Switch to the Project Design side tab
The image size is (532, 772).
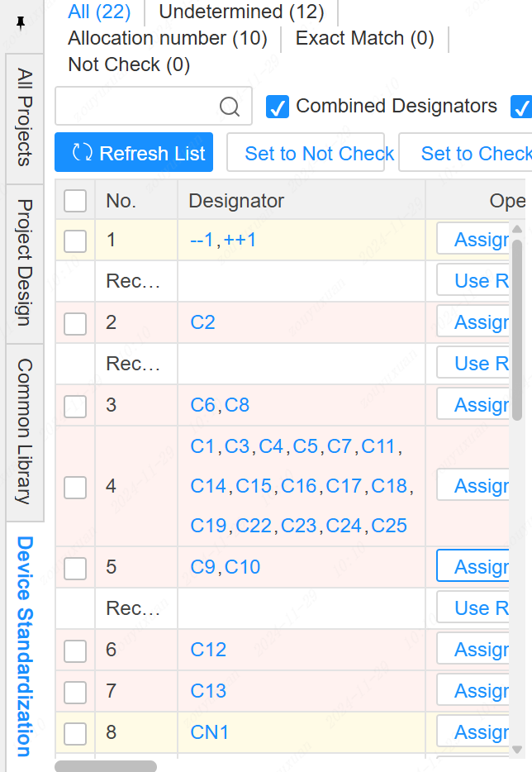click(x=25, y=262)
